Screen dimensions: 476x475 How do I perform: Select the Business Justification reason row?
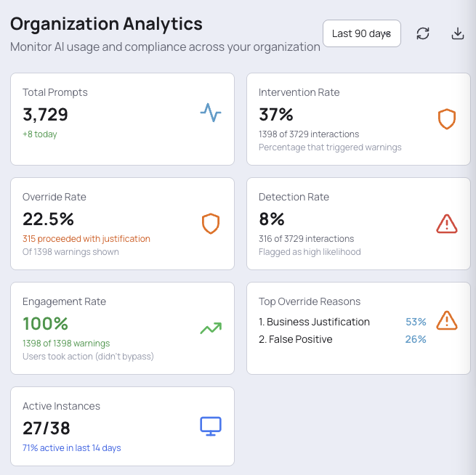[x=342, y=322]
